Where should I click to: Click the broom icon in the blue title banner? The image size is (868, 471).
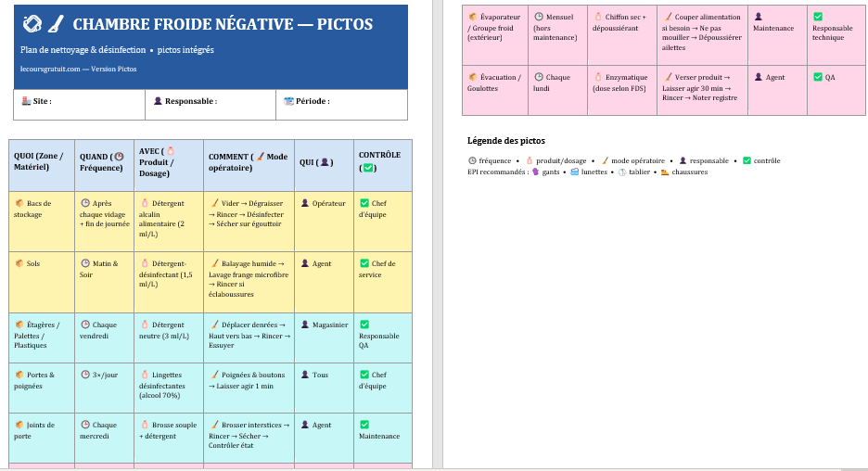(56, 23)
